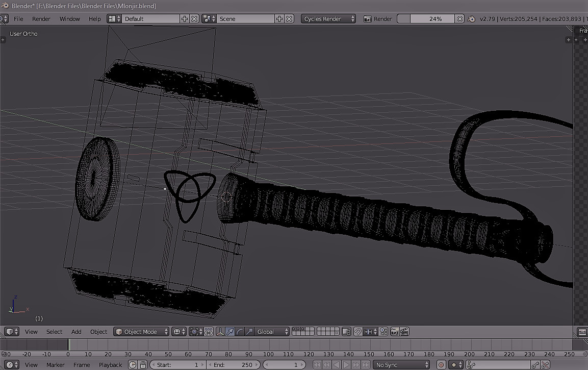
Task: Jump to the first frame
Action: tap(317, 365)
